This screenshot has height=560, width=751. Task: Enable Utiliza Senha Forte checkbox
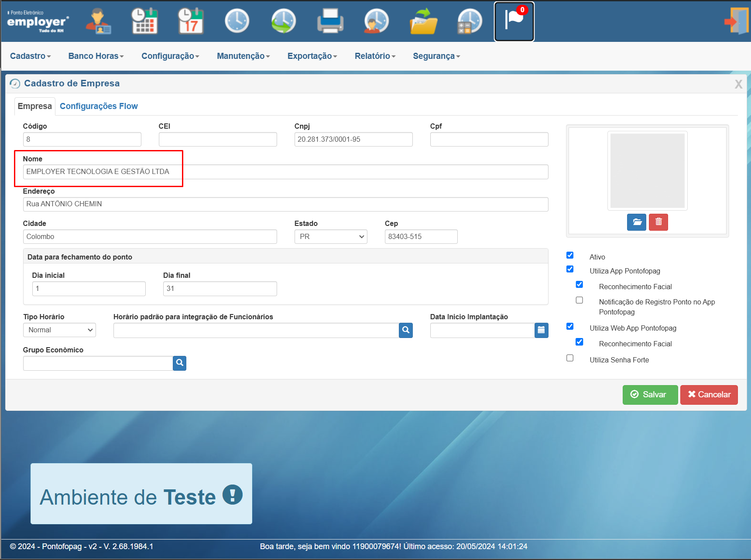tap(570, 358)
